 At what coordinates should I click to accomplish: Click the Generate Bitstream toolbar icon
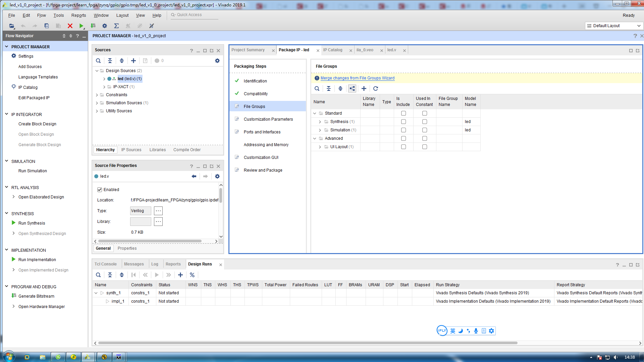click(93, 26)
